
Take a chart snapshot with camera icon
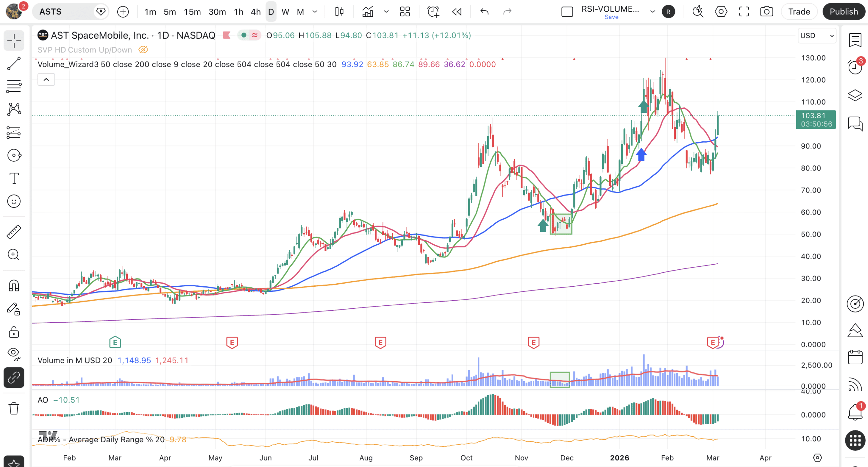click(766, 12)
